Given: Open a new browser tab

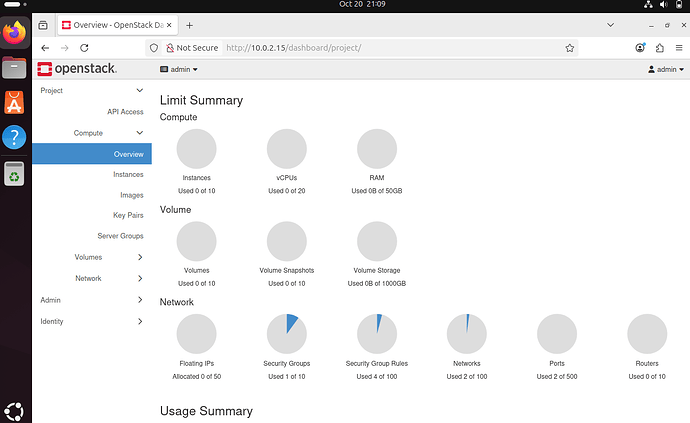Looking at the screenshot, I should [x=189, y=26].
